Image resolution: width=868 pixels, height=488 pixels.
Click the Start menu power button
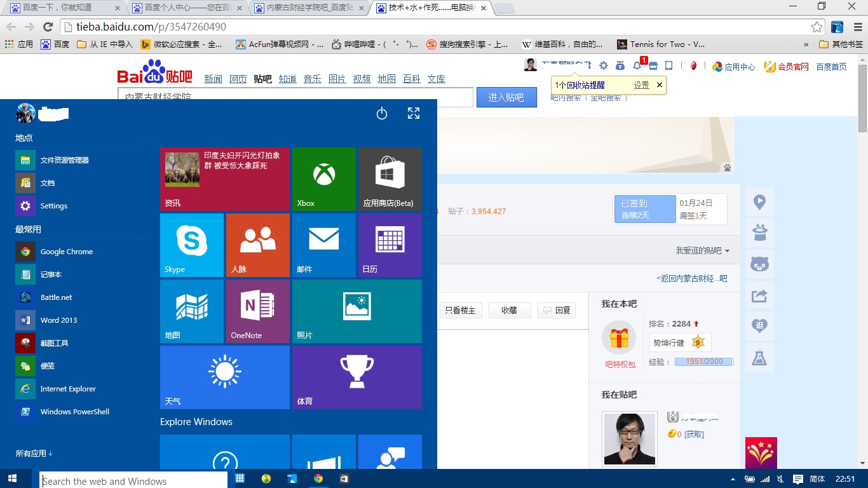pos(382,114)
